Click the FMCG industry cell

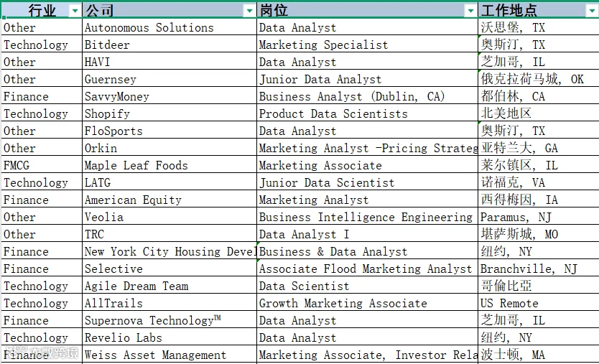[x=42, y=165]
